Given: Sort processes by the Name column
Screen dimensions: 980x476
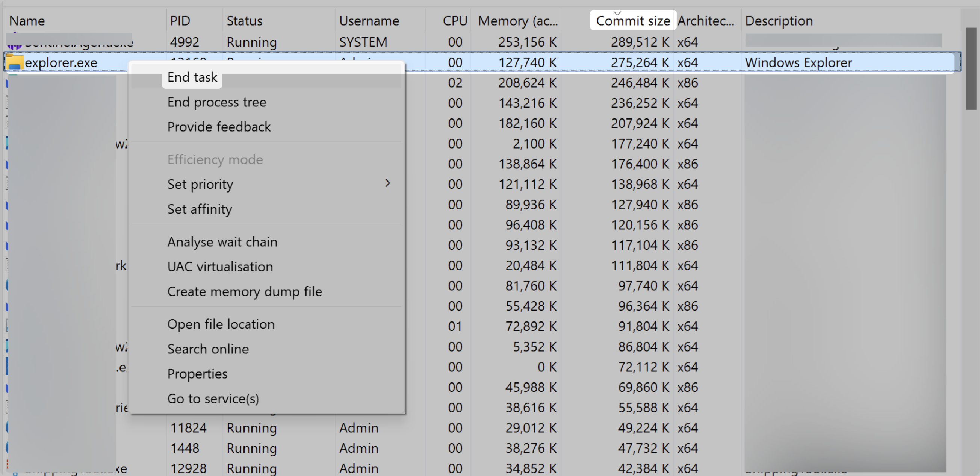Looking at the screenshot, I should tap(27, 21).
